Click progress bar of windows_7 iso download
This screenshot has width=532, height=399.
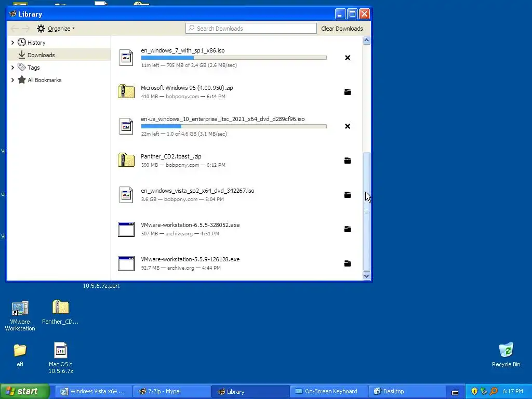pyautogui.click(x=234, y=58)
